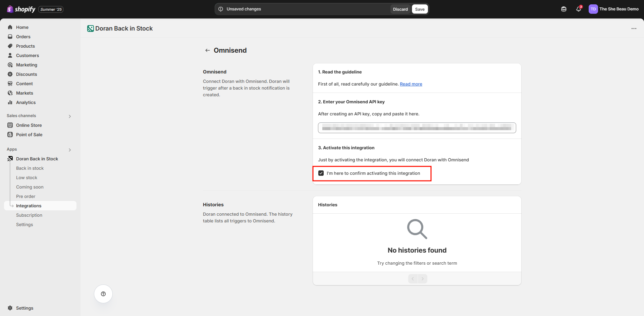The image size is (644, 316).
Task: Click the Orders icon in sidebar
Action: tap(10, 37)
